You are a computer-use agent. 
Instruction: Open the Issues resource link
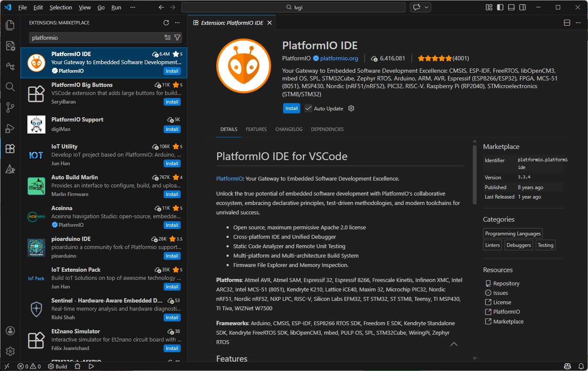click(501, 293)
